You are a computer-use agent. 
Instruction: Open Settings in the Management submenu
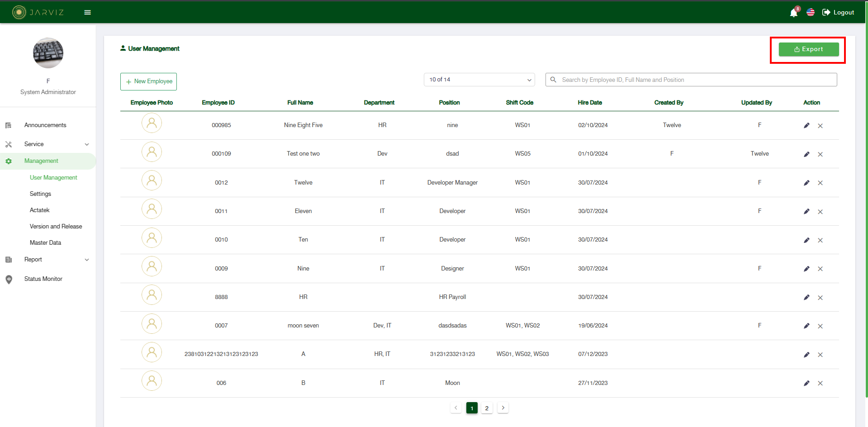40,194
